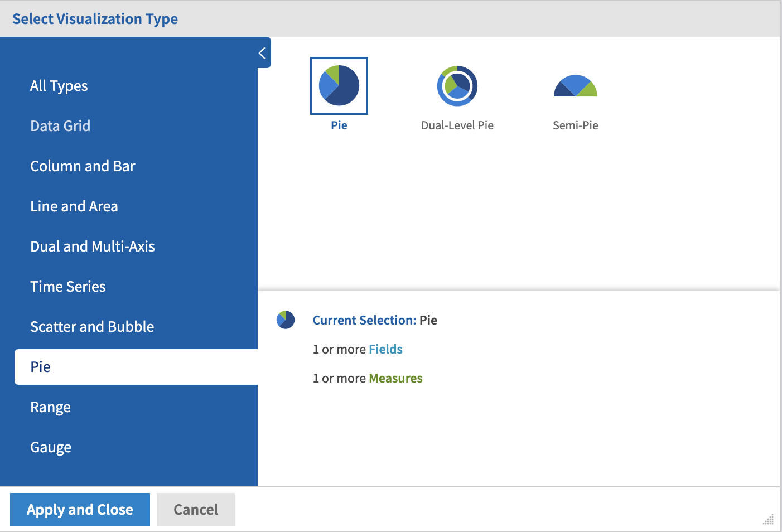Cancel the visualization selection

coord(196,510)
